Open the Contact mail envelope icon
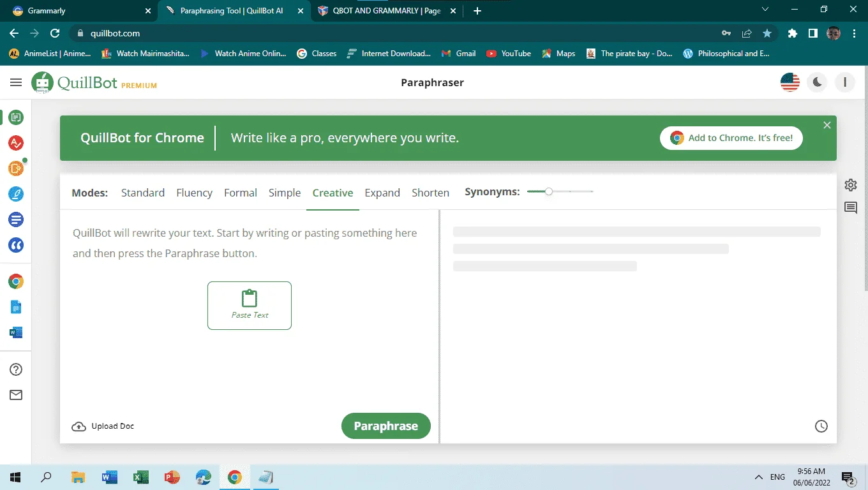Image resolution: width=868 pixels, height=490 pixels. tap(16, 395)
